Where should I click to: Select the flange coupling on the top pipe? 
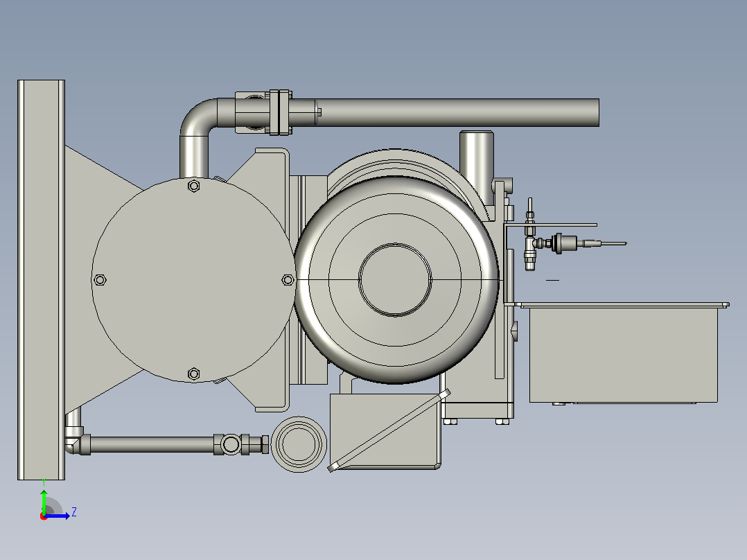[x=280, y=112]
